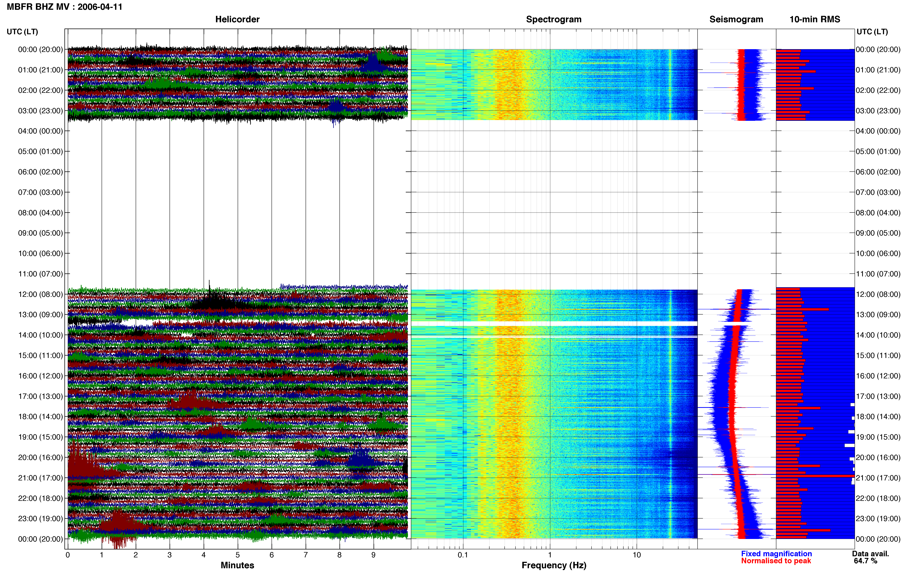
Task: Click the 16:00 (12:00) label beside the Helicorder
Action: coord(41,376)
